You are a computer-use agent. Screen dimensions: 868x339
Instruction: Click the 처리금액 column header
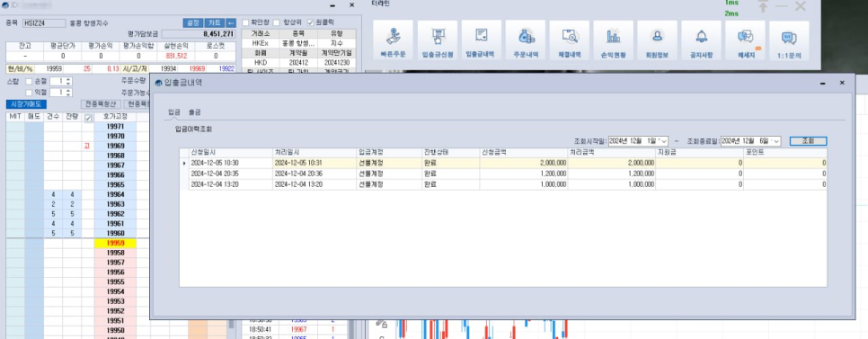coord(612,152)
